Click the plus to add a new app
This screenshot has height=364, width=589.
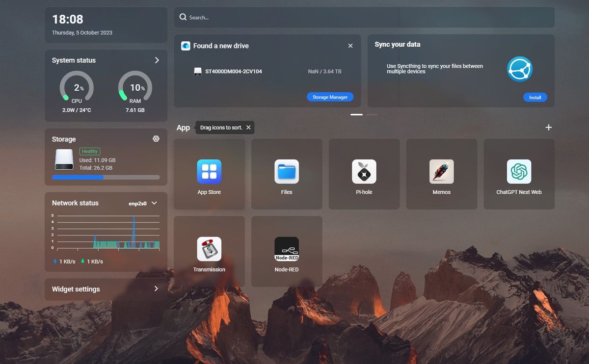(x=548, y=127)
